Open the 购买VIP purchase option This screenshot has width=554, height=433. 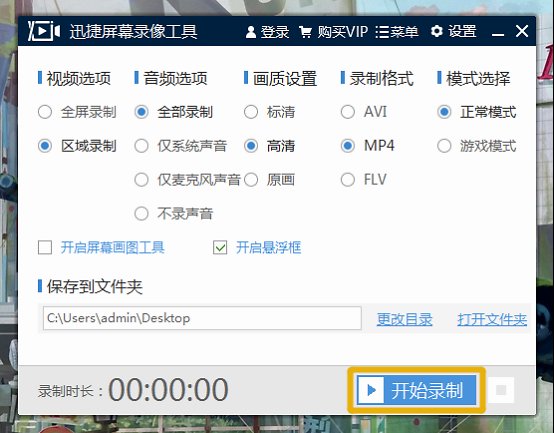(334, 32)
